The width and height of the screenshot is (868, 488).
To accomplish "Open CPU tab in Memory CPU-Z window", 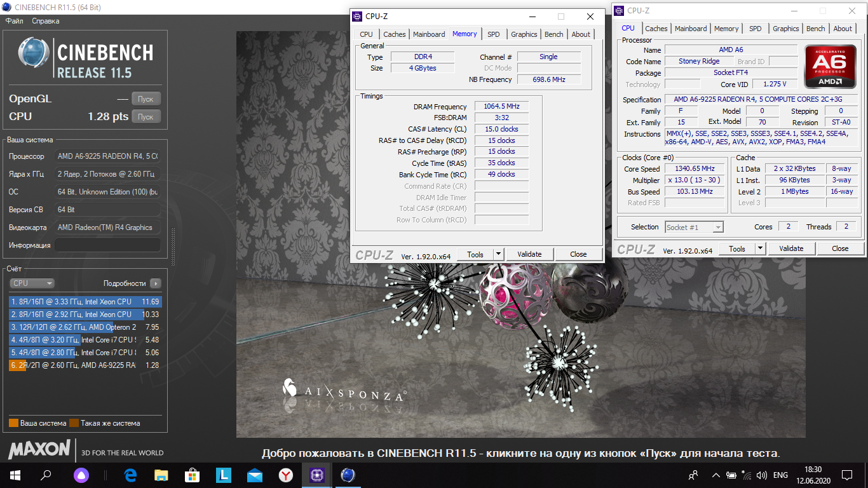I will [x=366, y=34].
